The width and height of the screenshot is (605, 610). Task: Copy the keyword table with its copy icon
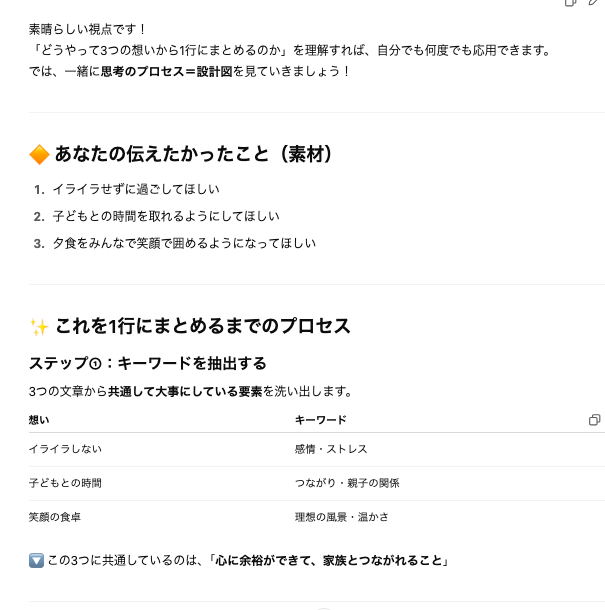594,420
